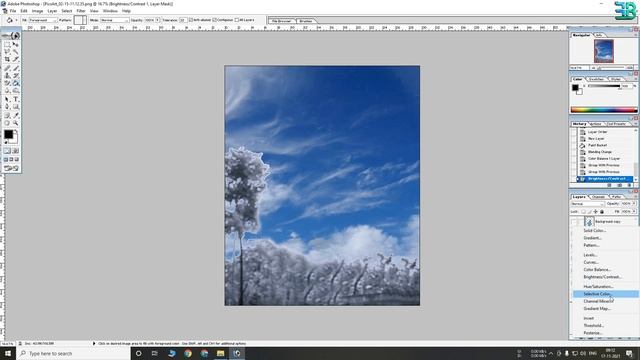Open the blending Mode dropdown in options bar
This screenshot has height=360, width=640.
point(115,20)
